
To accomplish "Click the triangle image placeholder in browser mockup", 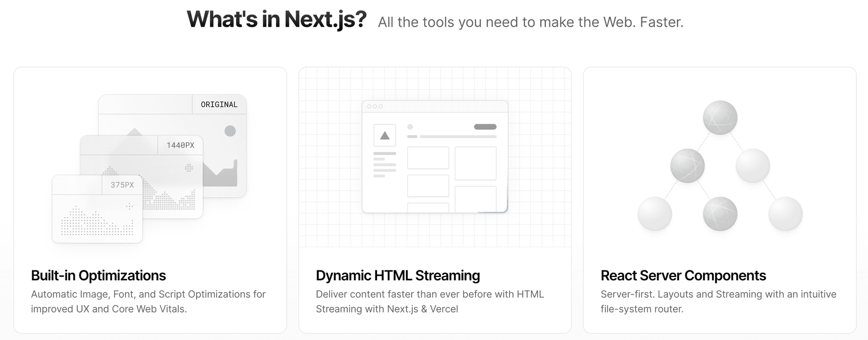I will coord(385,135).
